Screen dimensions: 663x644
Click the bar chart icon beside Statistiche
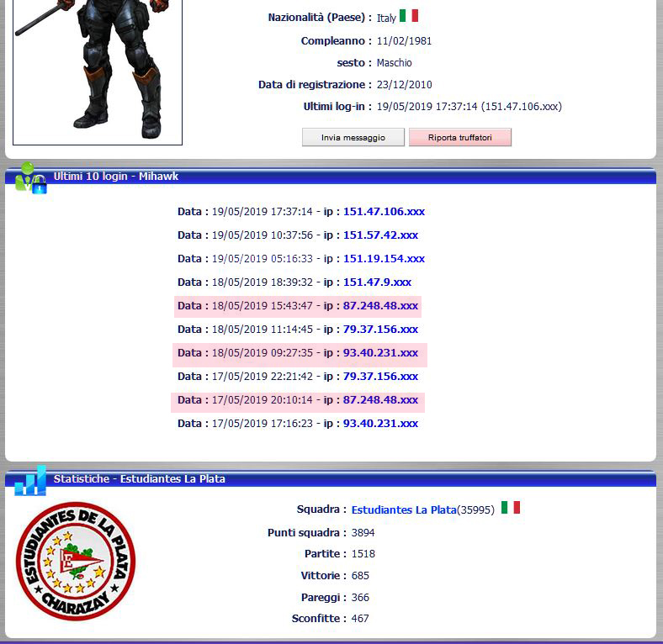(x=30, y=480)
